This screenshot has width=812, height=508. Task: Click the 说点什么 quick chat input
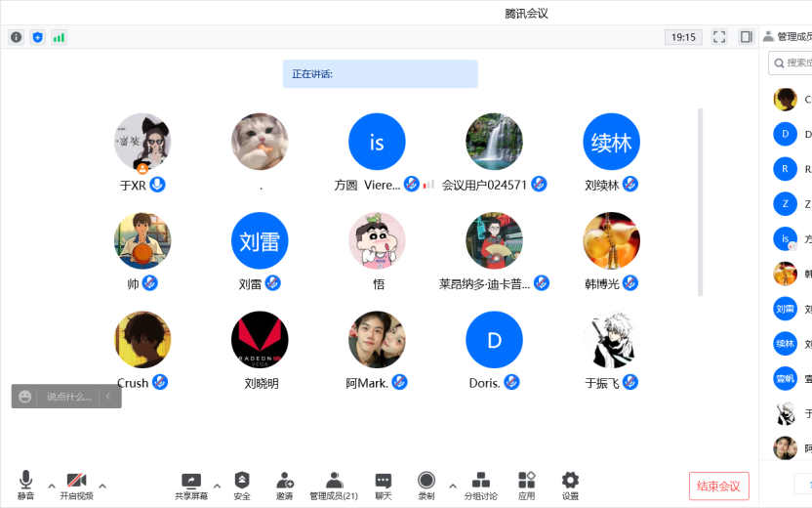69,397
